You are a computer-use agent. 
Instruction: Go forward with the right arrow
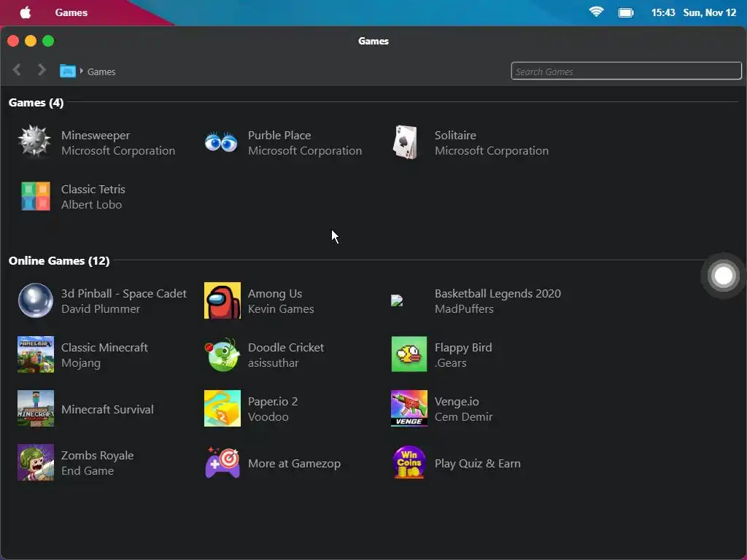(42, 70)
